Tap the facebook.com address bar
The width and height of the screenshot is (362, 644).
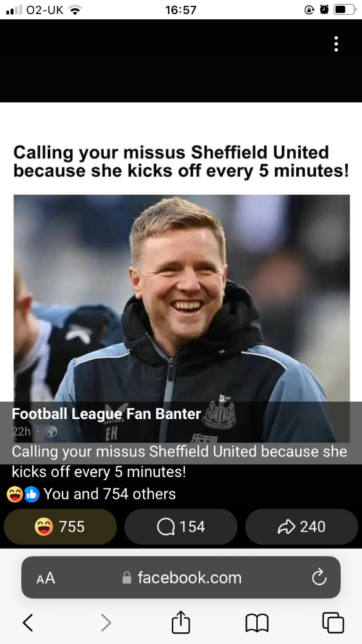coord(181,578)
